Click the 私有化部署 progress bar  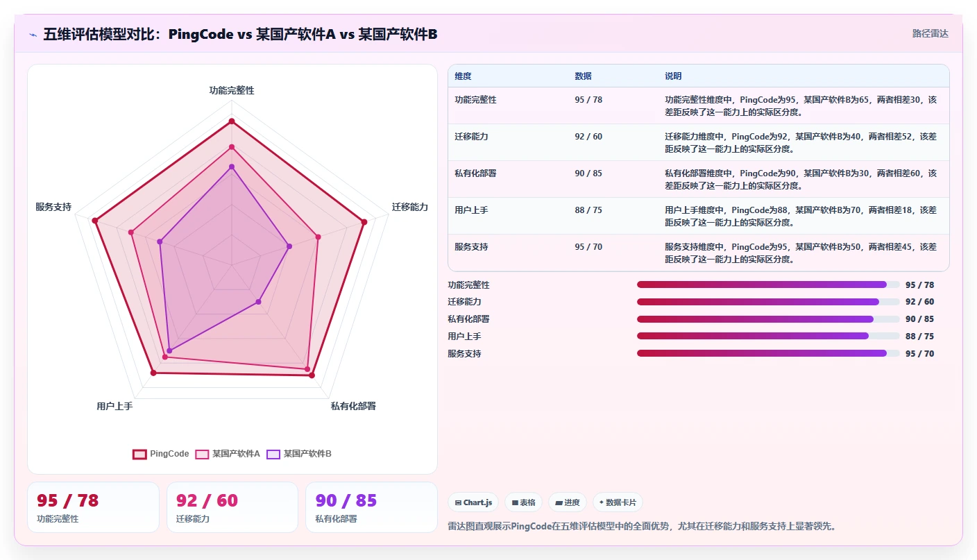pyautogui.click(x=767, y=319)
